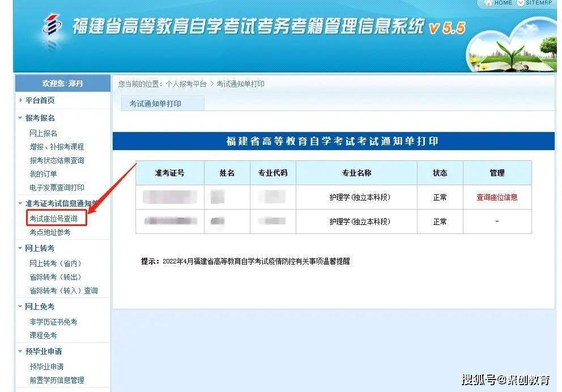562x392 pixels.
Task: Click 查询座位信息 link in table
Action: point(497,198)
